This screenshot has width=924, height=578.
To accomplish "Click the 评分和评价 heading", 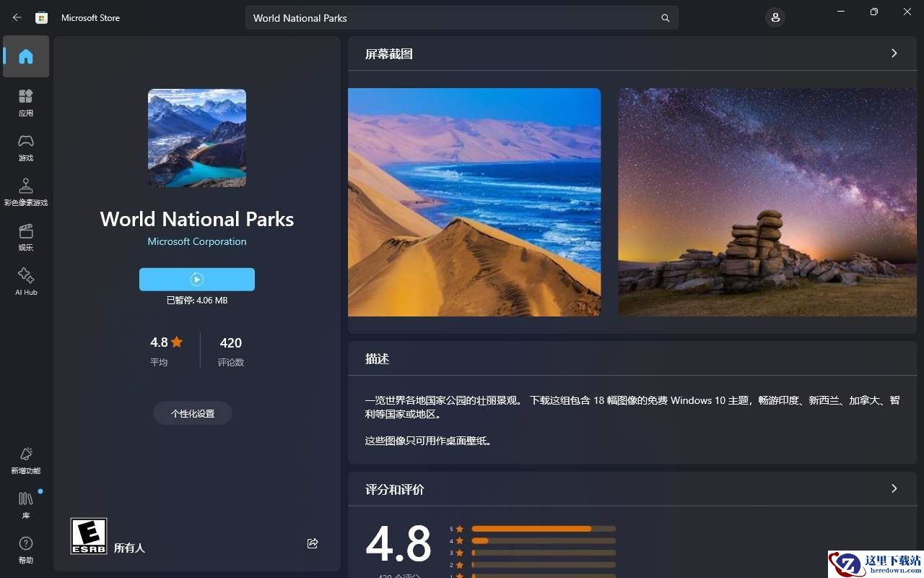I will pos(395,490).
